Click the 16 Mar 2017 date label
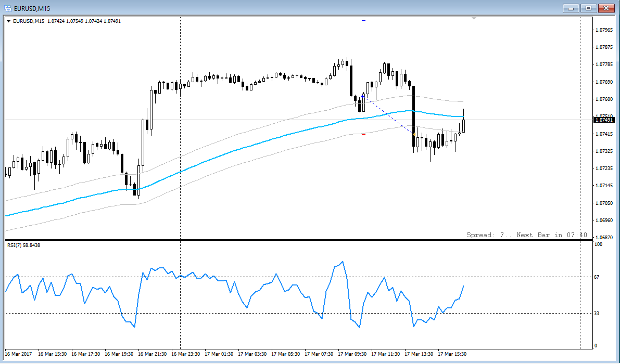The image size is (620, 364). 18,354
